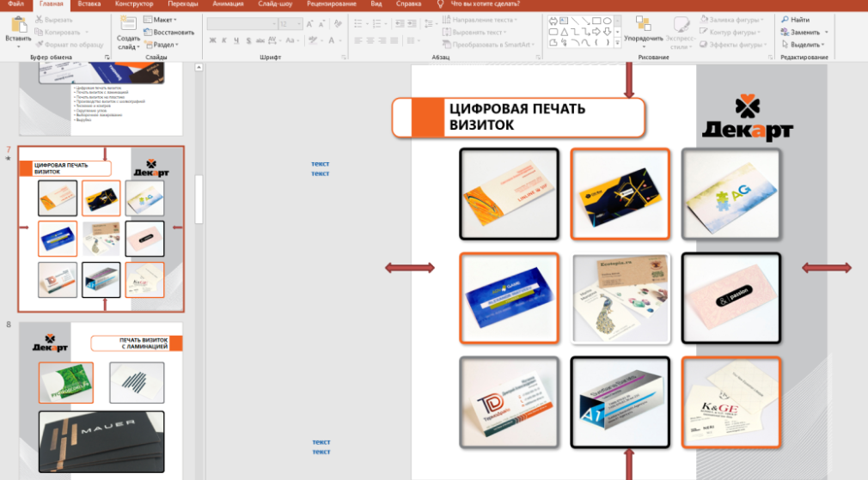Select the down block arrow shape
This screenshot has height=480, width=868.
click(x=608, y=32)
